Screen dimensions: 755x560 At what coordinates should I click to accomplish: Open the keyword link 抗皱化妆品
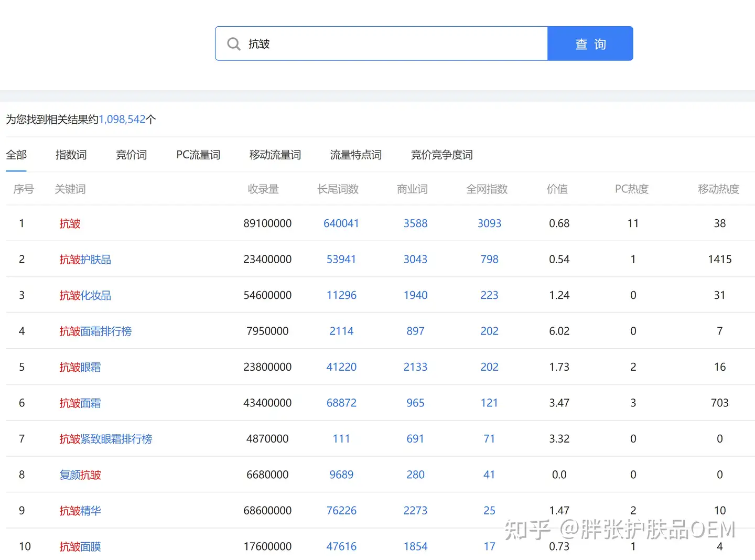85,295
